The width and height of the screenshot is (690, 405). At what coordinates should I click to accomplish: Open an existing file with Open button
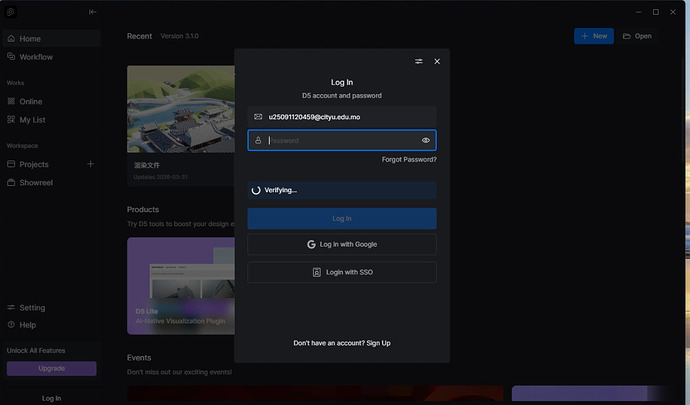[637, 36]
